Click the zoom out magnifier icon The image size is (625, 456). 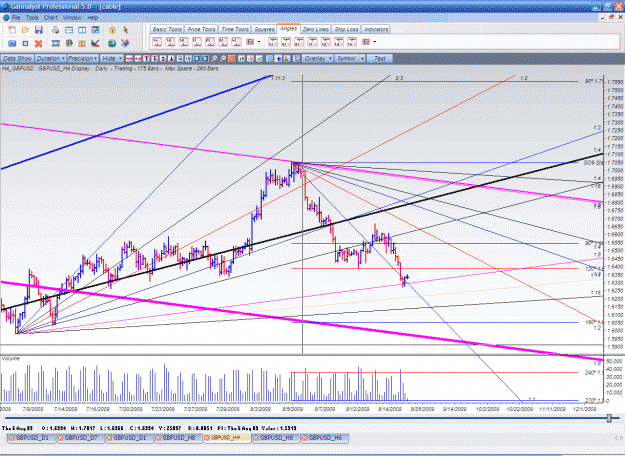tap(223, 59)
